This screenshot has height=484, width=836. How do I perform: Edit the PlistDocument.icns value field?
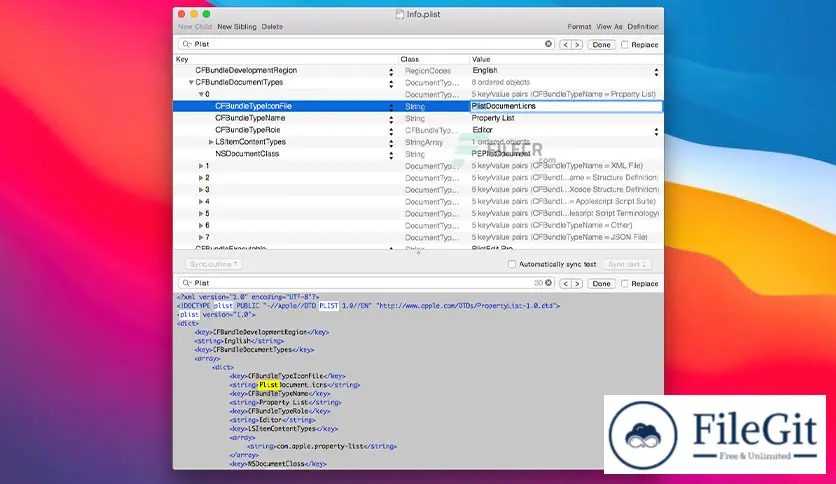pyautogui.click(x=566, y=106)
